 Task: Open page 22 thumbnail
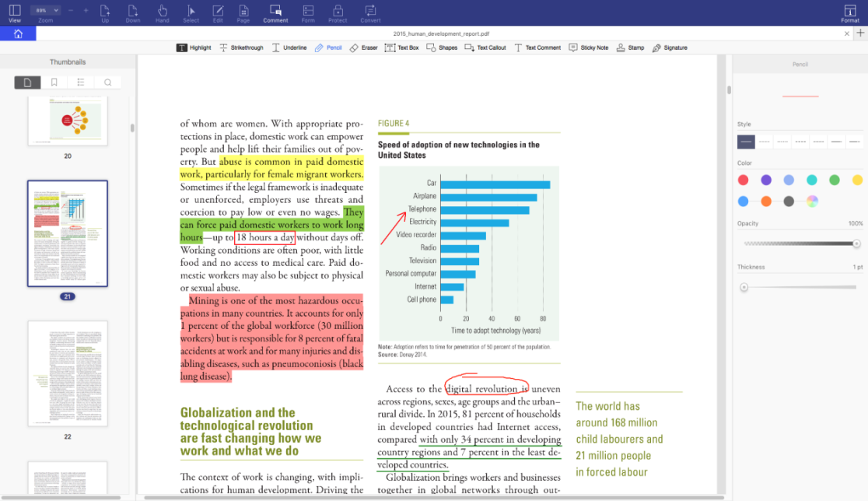tap(68, 373)
